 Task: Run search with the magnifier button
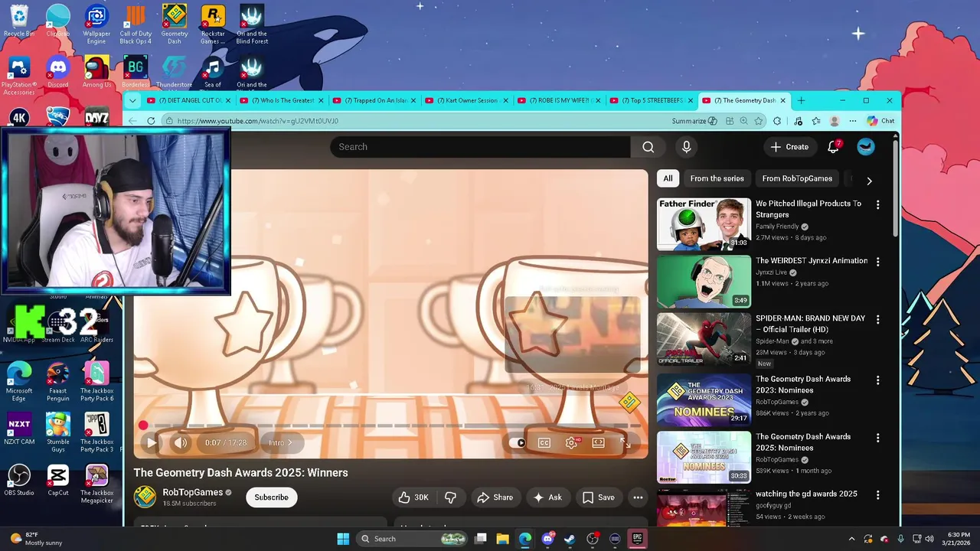(648, 147)
